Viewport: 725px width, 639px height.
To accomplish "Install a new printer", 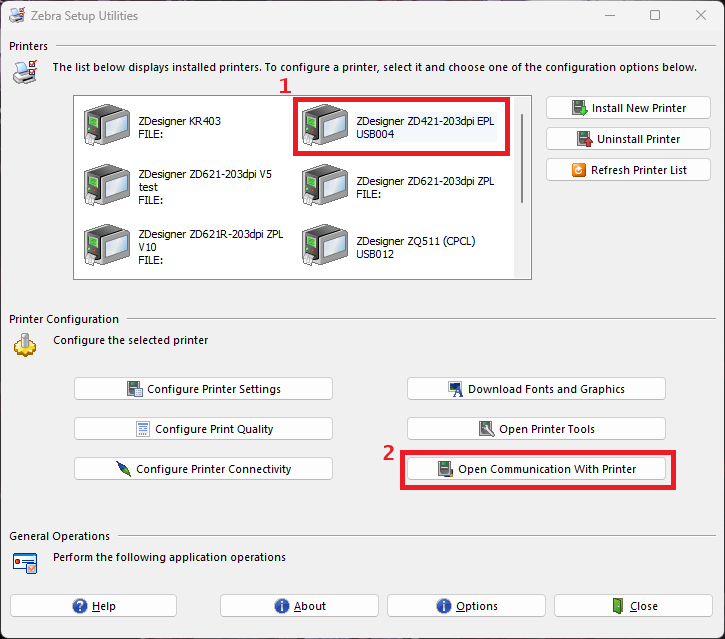I will 629,108.
